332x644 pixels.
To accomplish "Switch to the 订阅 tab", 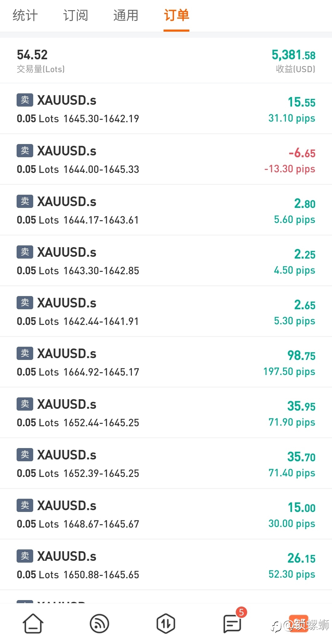I will (76, 15).
